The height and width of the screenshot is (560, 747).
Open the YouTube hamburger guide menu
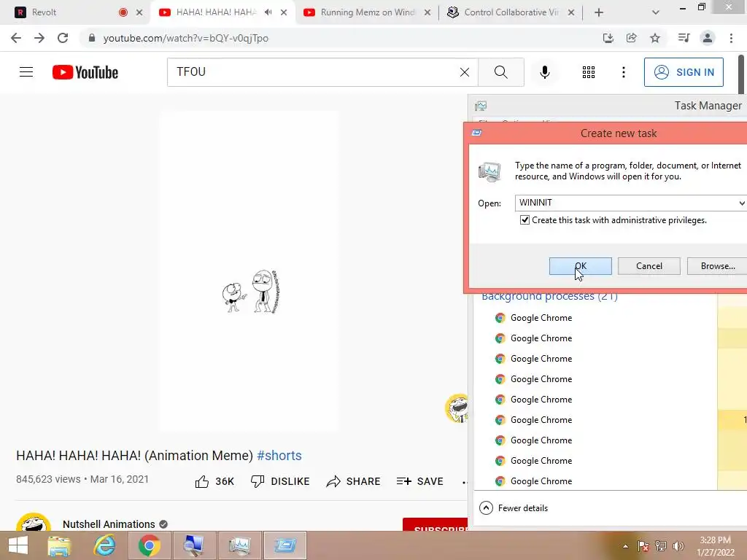pyautogui.click(x=26, y=72)
